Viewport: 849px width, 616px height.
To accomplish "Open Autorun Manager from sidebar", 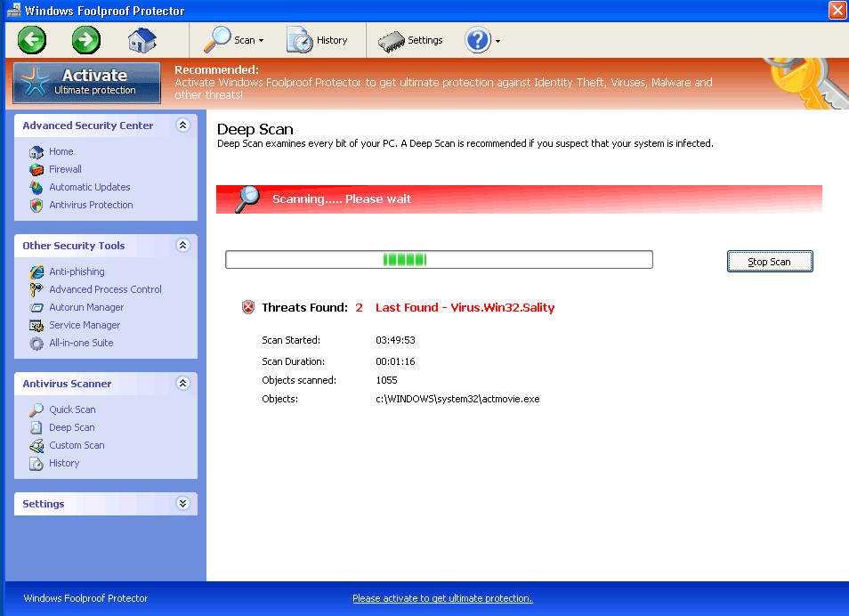I will [x=86, y=307].
